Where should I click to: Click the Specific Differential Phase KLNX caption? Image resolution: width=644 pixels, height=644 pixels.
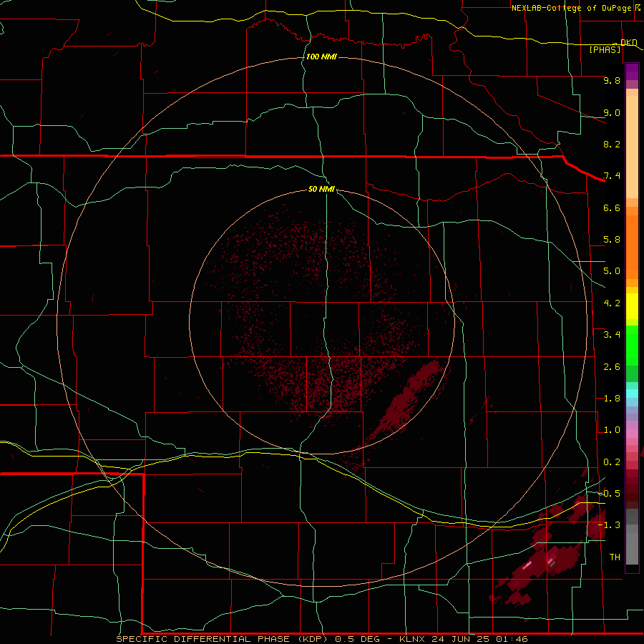pos(322,639)
